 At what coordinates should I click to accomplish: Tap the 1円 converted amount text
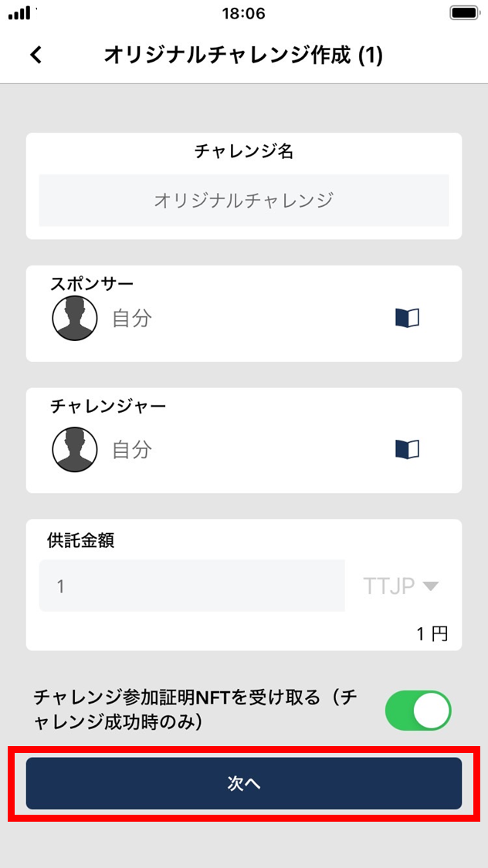[432, 633]
